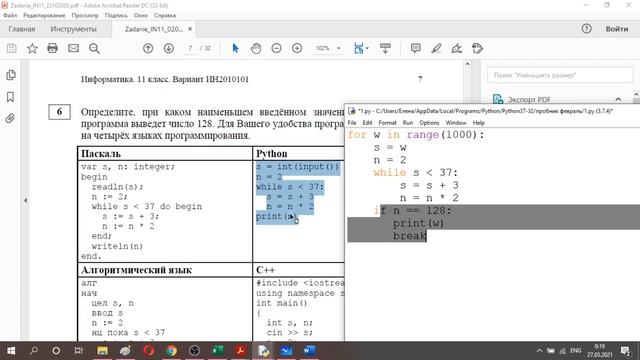Open Acrobat Справка menu
Image resolution: width=640 pixels, height=360 pixels.
pyautogui.click(x=165, y=16)
